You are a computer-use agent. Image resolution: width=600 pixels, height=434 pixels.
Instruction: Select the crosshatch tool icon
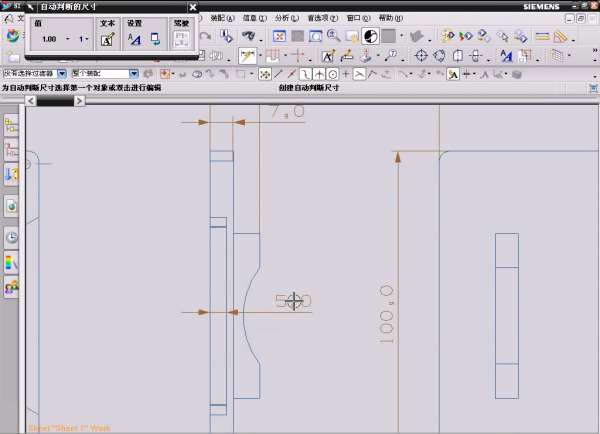pos(558,56)
